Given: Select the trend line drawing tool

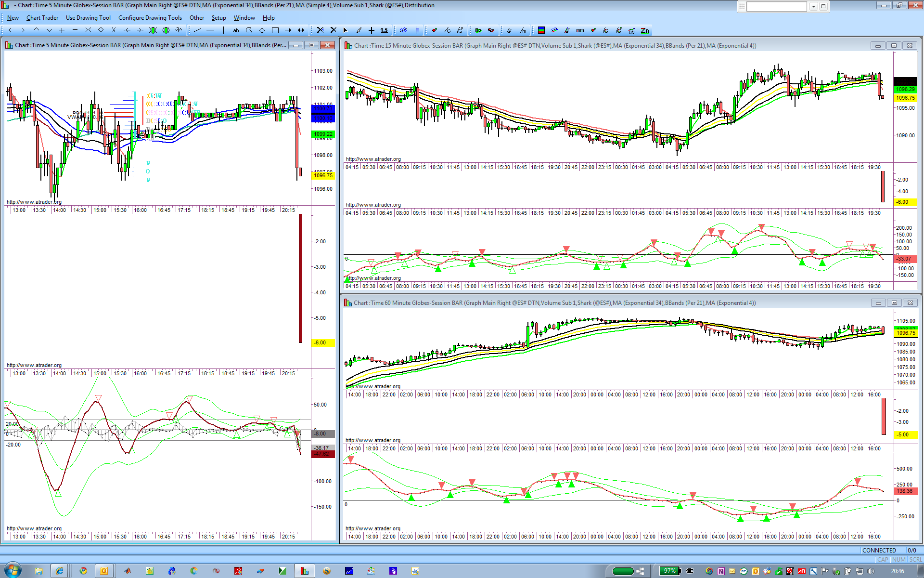Looking at the screenshot, I should coord(197,30).
